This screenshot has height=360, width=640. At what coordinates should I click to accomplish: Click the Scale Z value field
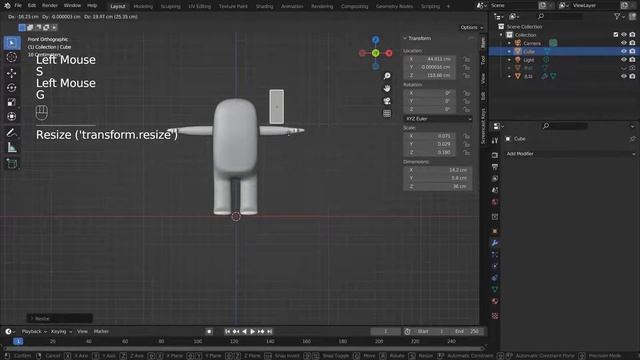(430, 152)
